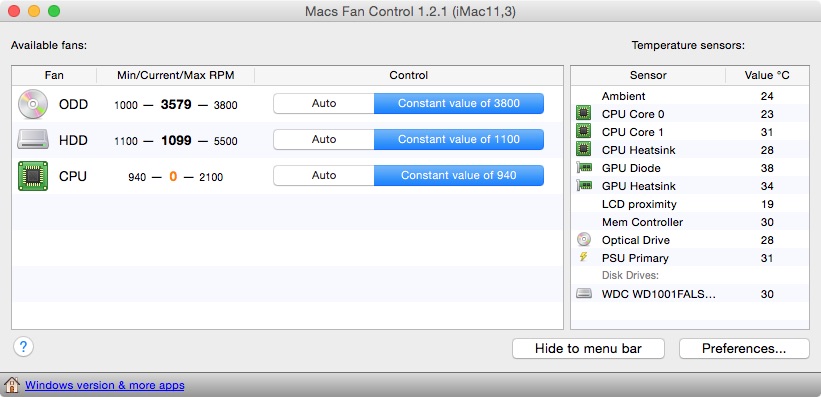This screenshot has height=397, width=821.
Task: Click the Control column header
Action: pyautogui.click(x=409, y=75)
